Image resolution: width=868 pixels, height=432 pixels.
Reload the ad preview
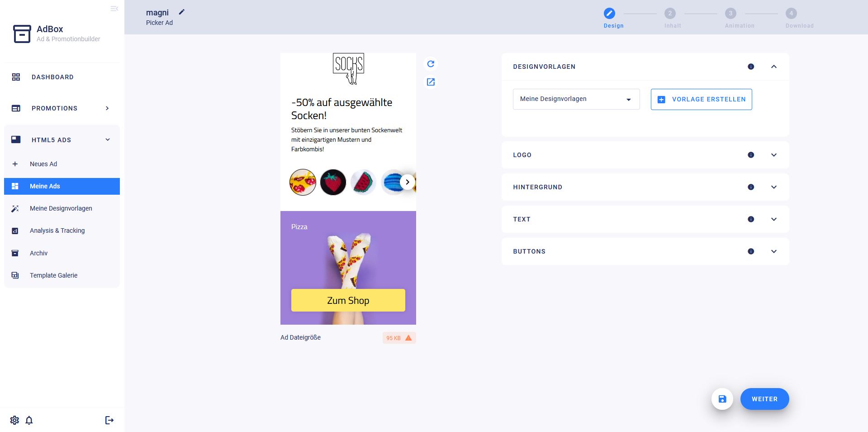pos(431,64)
